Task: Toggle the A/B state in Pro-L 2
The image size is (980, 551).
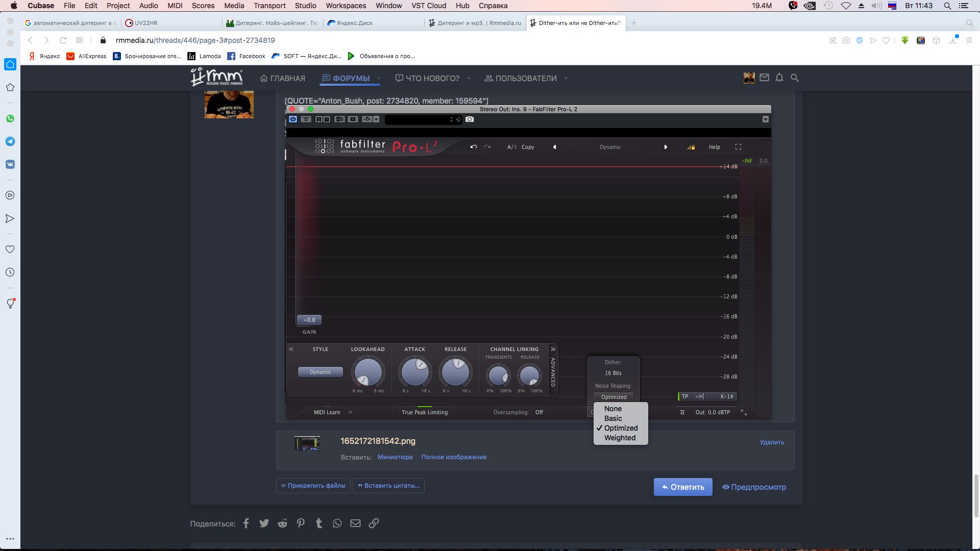Action: 512,147
